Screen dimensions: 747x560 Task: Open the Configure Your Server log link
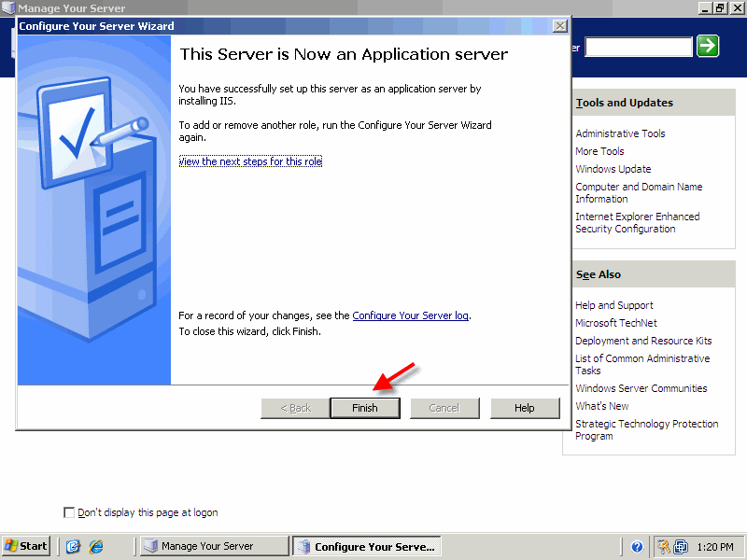[x=410, y=315]
